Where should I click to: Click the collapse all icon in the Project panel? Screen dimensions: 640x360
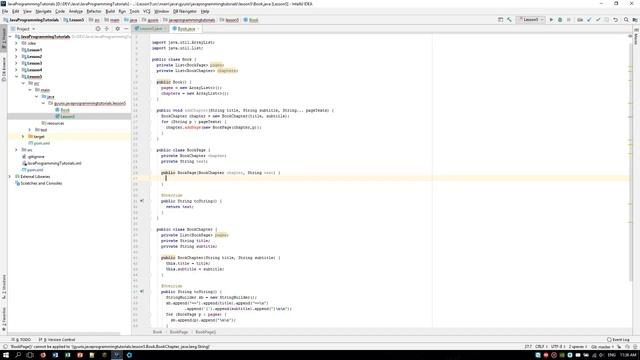[x=107, y=29]
